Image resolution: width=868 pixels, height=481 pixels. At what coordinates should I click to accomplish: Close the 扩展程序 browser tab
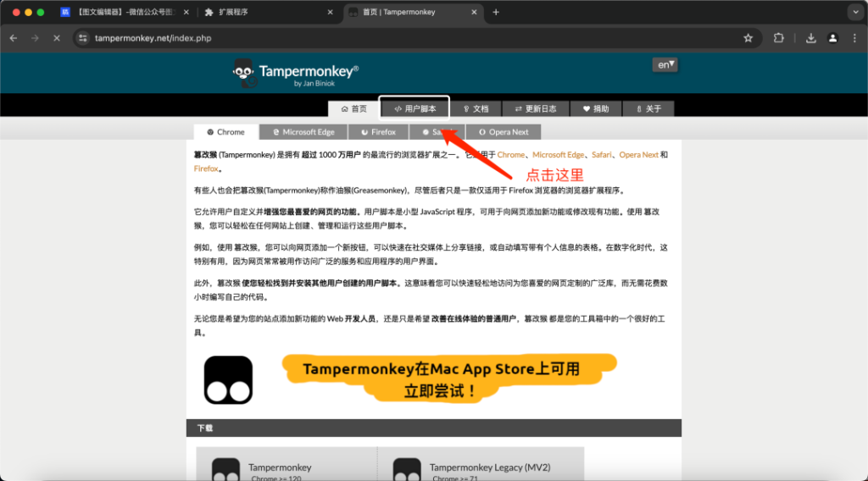click(331, 13)
